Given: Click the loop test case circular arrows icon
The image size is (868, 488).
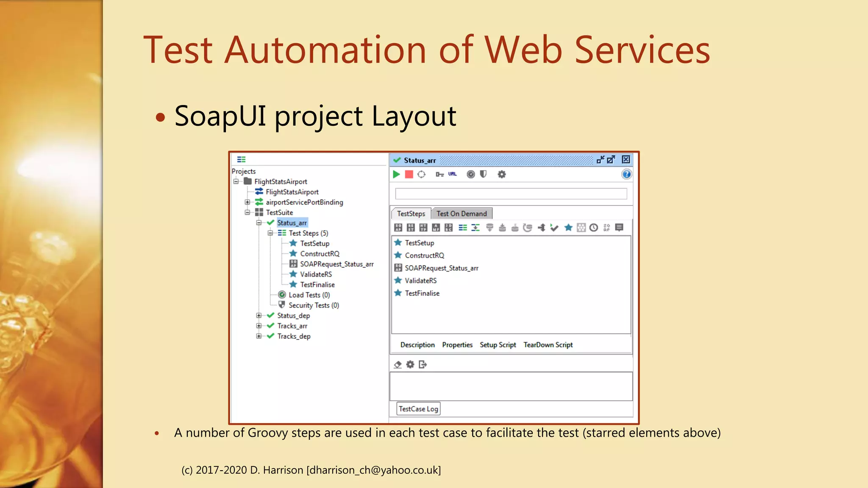Looking at the screenshot, I should pyautogui.click(x=421, y=174).
